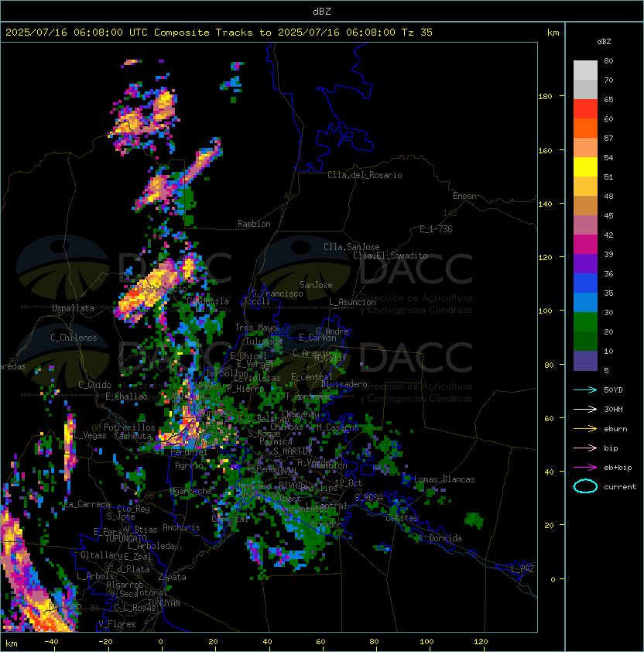Viewport: 644px width, 652px height.
Task: Pick the yellow 51-54 dBZ color swatch
Action: [585, 167]
